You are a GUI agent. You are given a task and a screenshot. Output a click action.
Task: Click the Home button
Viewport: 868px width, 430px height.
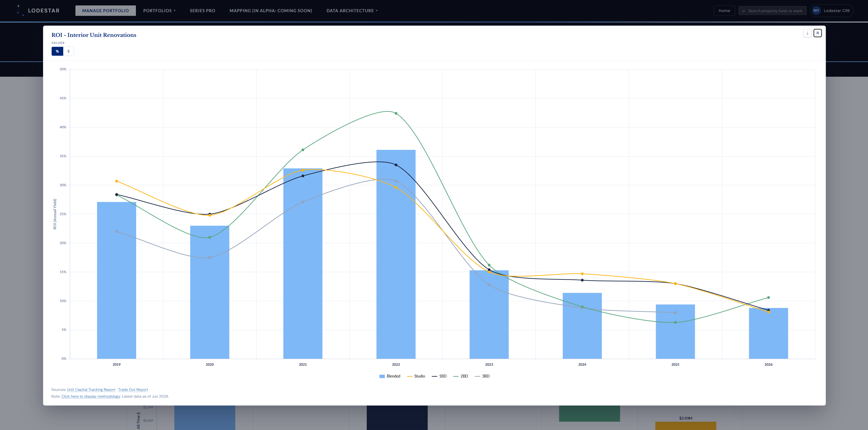point(724,10)
